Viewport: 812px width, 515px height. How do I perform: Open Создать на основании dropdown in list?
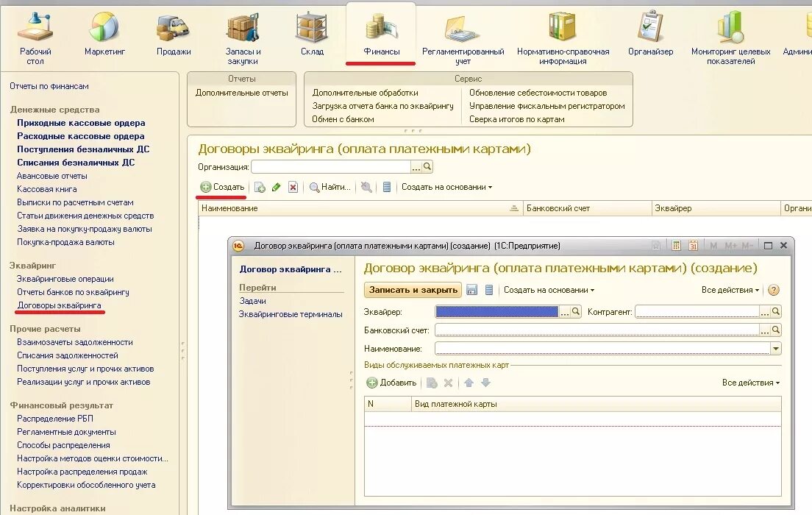pyautogui.click(x=447, y=187)
